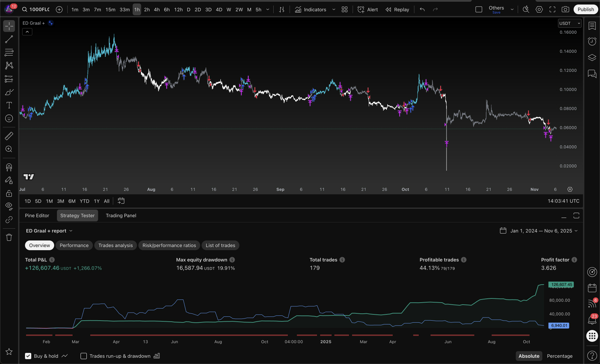View the List of trades tab
This screenshot has height=364, width=600.
tap(220, 245)
